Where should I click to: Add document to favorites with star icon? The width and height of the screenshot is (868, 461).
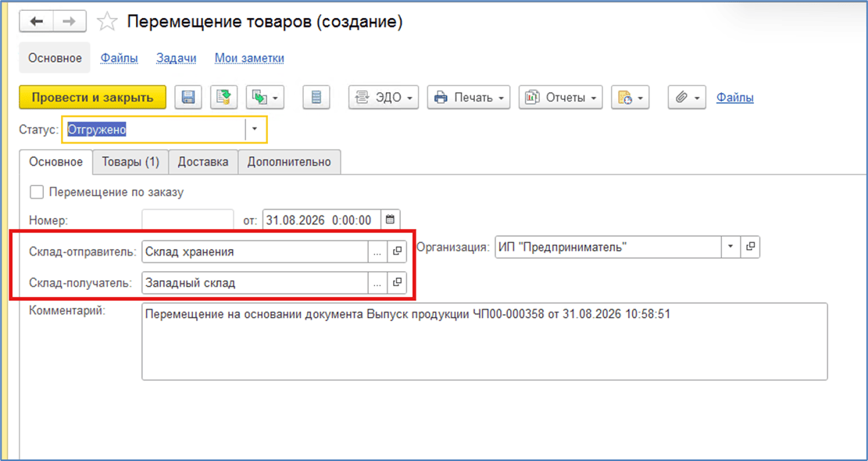coord(107,22)
